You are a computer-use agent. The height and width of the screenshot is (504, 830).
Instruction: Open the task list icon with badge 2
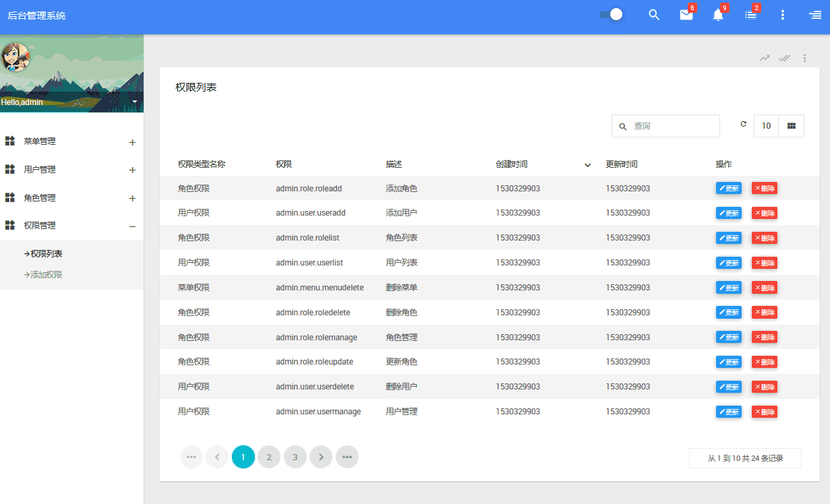click(x=750, y=15)
